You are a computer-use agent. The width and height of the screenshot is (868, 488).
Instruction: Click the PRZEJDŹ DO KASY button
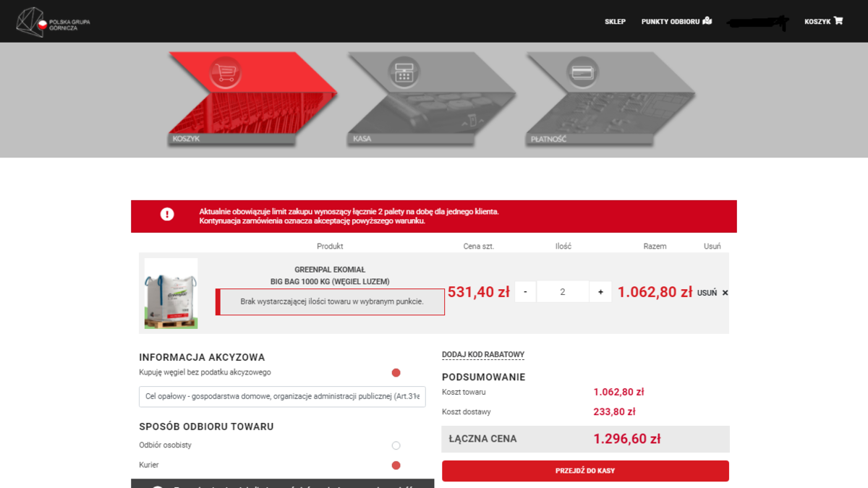pos(586,470)
